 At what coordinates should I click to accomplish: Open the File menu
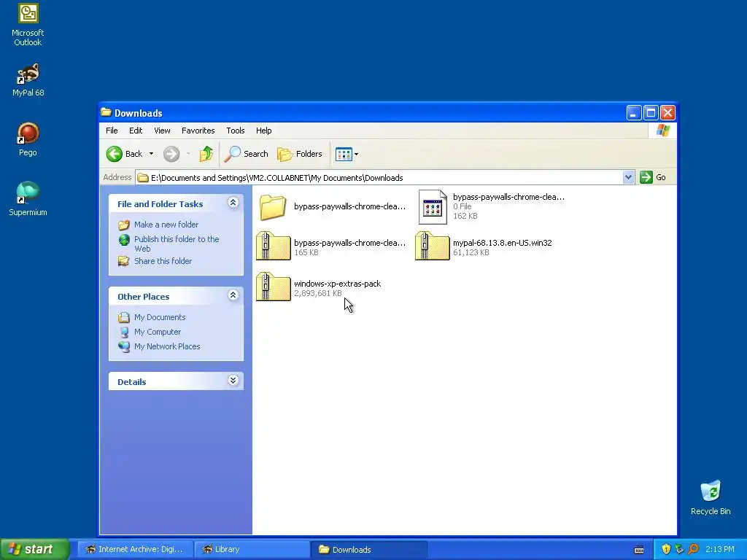(x=112, y=131)
